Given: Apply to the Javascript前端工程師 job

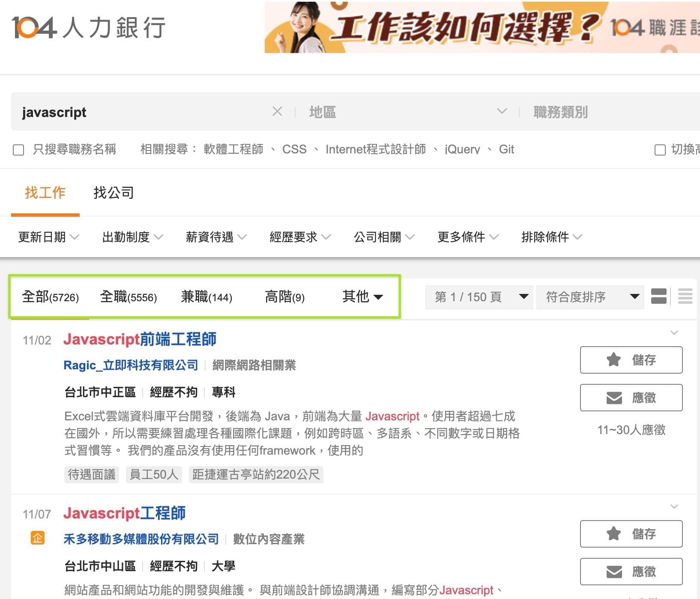Looking at the screenshot, I should click(x=631, y=398).
